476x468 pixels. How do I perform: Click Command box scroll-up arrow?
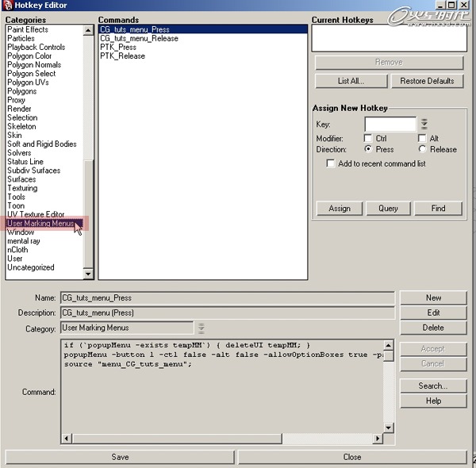coord(388,345)
